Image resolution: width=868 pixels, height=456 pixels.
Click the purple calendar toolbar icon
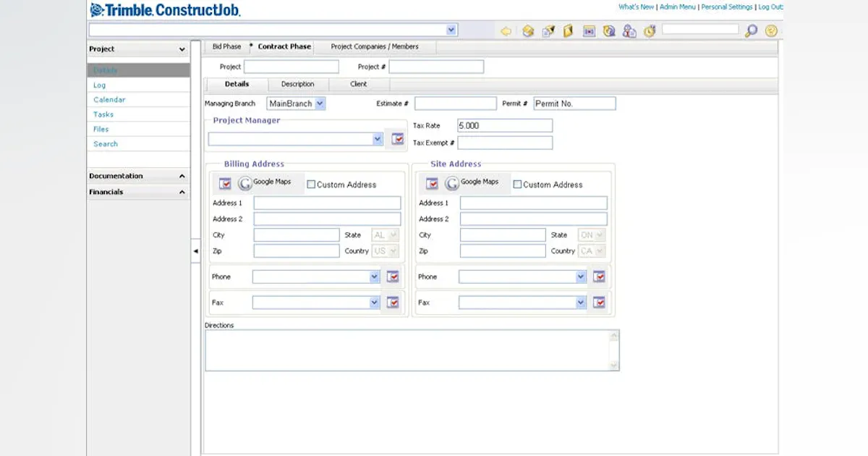click(x=589, y=31)
